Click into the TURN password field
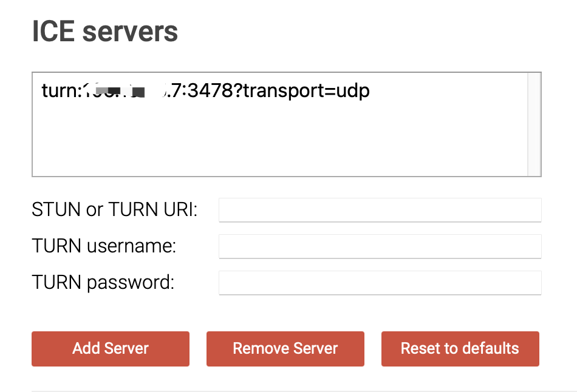 [380, 282]
